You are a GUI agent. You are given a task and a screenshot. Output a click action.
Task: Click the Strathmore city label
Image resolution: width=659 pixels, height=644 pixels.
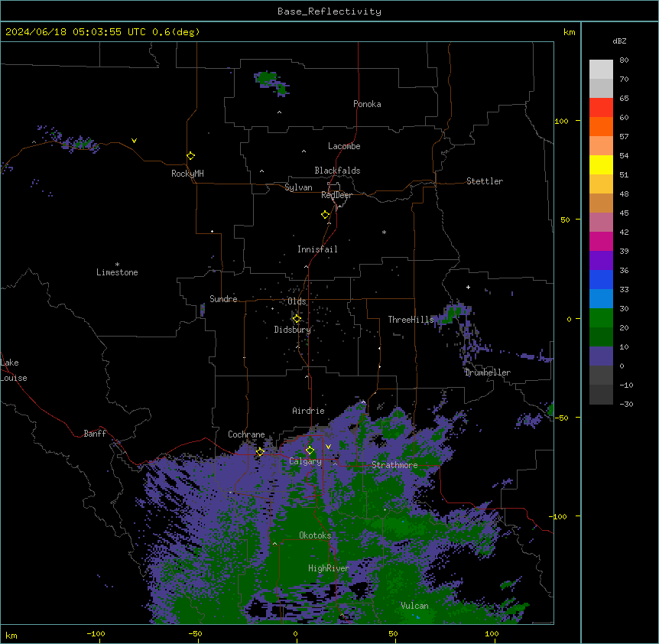[394, 465]
